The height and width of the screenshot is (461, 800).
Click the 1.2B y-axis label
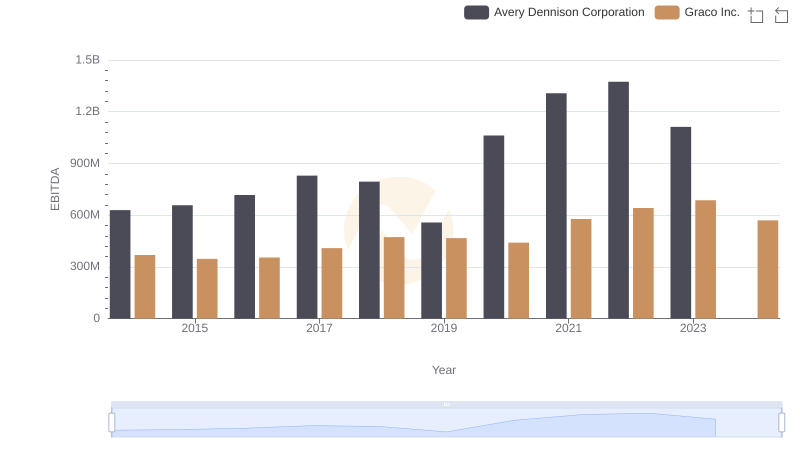(x=88, y=111)
